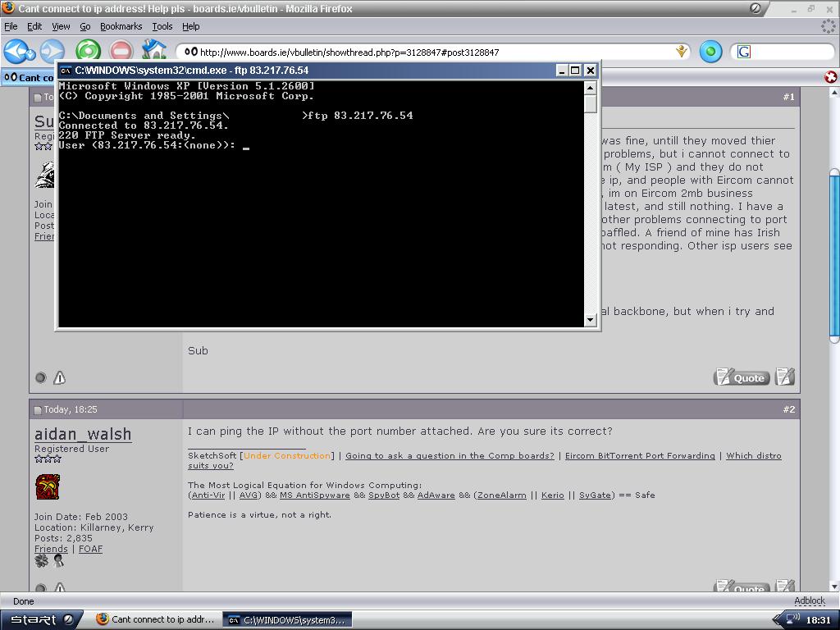This screenshot has height=630, width=840.
Task: Close the cmd.exe ftp window
Action: tap(590, 71)
